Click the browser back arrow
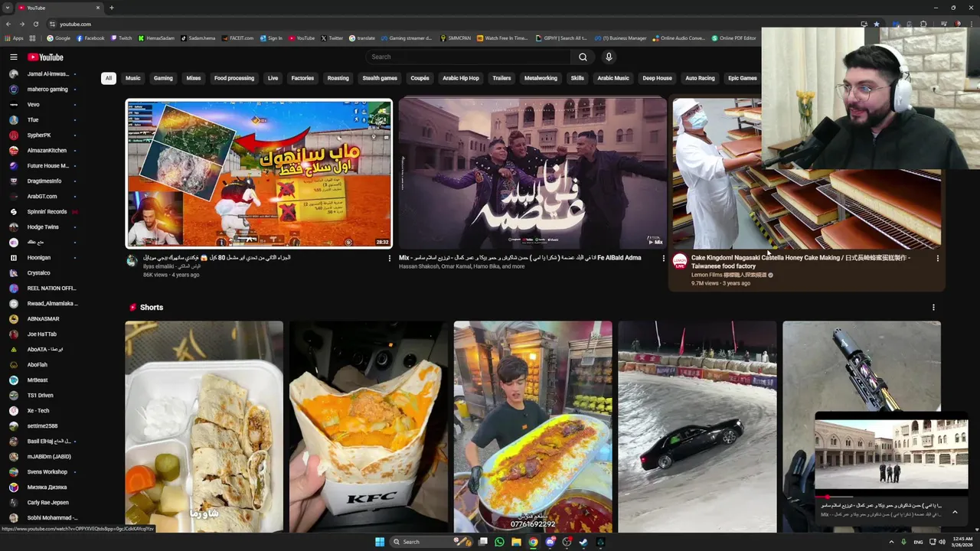This screenshot has height=551, width=980. pos(8,24)
